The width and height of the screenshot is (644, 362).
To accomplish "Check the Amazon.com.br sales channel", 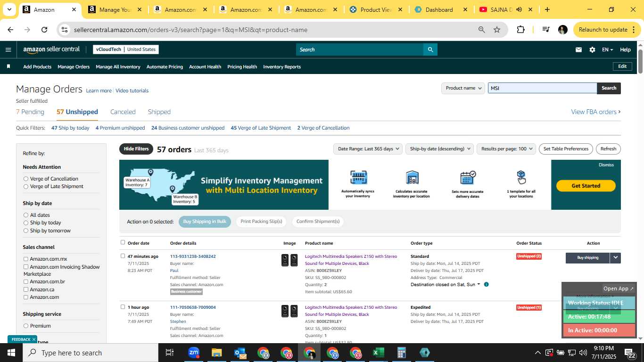I will tap(26, 281).
